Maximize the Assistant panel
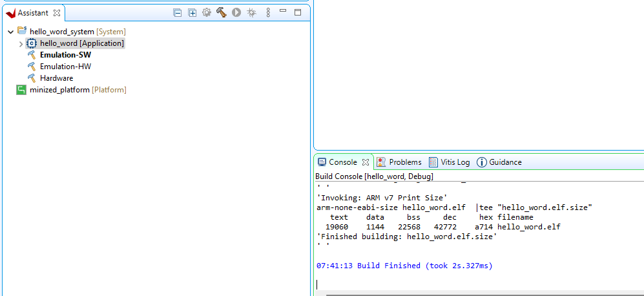The width and height of the screenshot is (644, 296). [298, 13]
